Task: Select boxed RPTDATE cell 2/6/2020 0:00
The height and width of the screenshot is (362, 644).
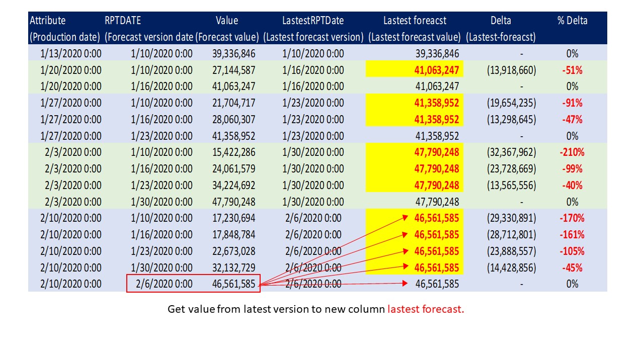Action: (164, 284)
